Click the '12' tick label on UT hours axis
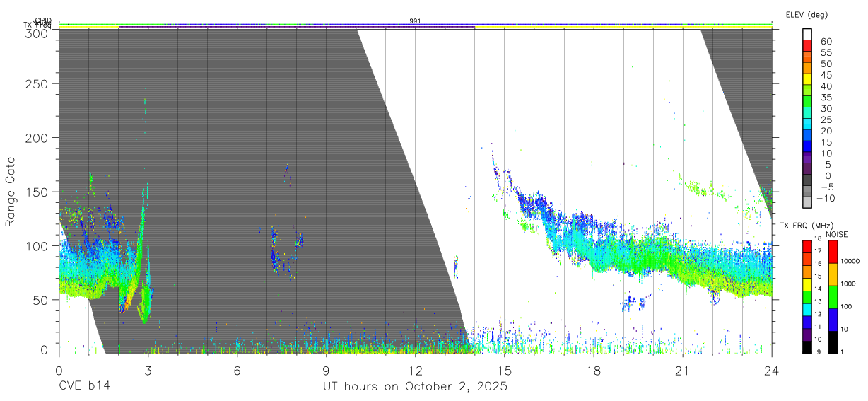 click(415, 371)
